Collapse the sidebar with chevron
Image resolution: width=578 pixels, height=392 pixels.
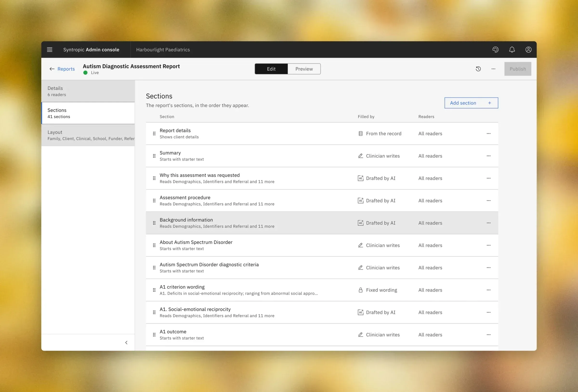[126, 342]
